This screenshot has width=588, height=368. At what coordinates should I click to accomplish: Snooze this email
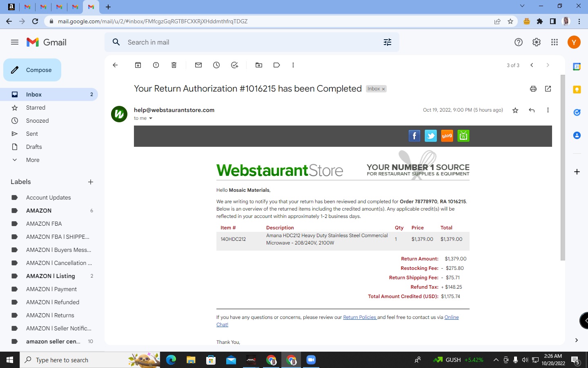click(x=216, y=65)
